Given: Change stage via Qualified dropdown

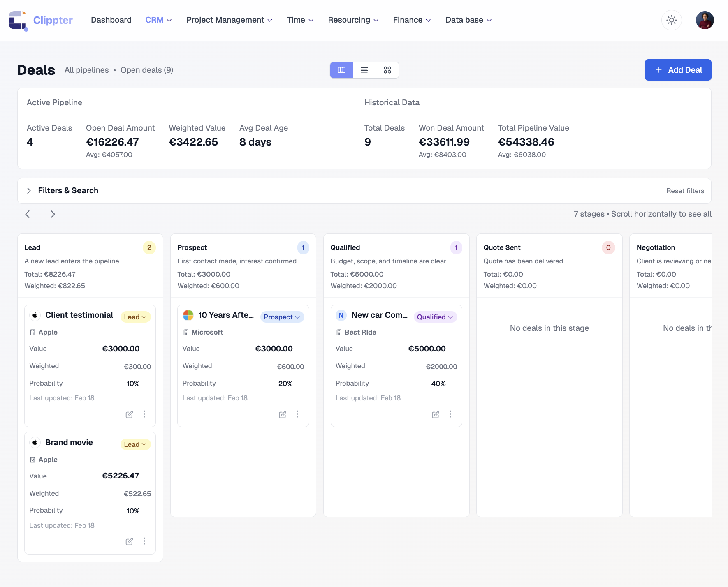Looking at the screenshot, I should (x=435, y=317).
